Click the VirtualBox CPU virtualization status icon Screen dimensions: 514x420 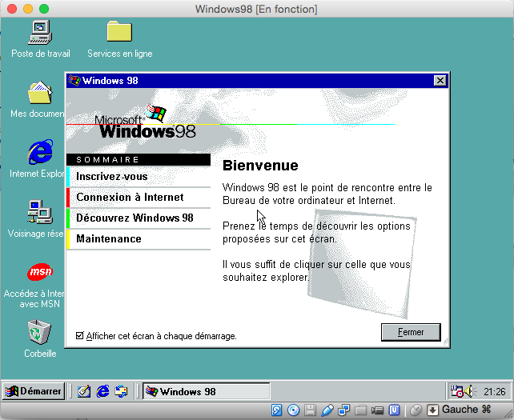[395, 410]
